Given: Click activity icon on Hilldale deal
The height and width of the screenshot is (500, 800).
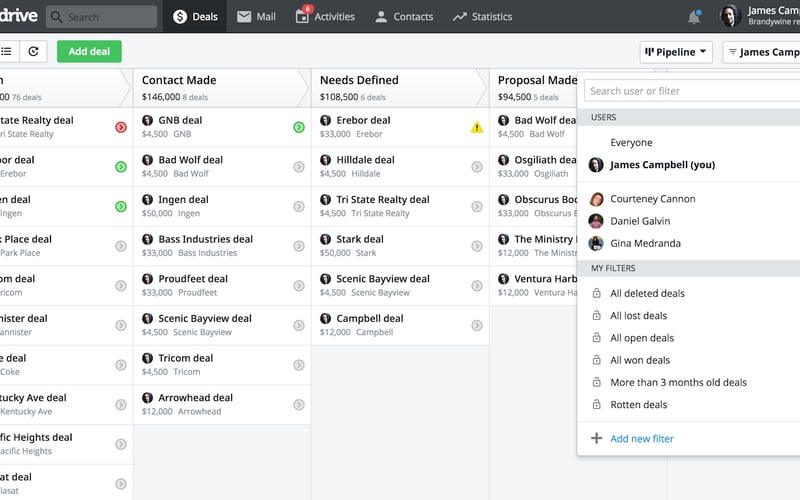Looking at the screenshot, I should pos(477,167).
